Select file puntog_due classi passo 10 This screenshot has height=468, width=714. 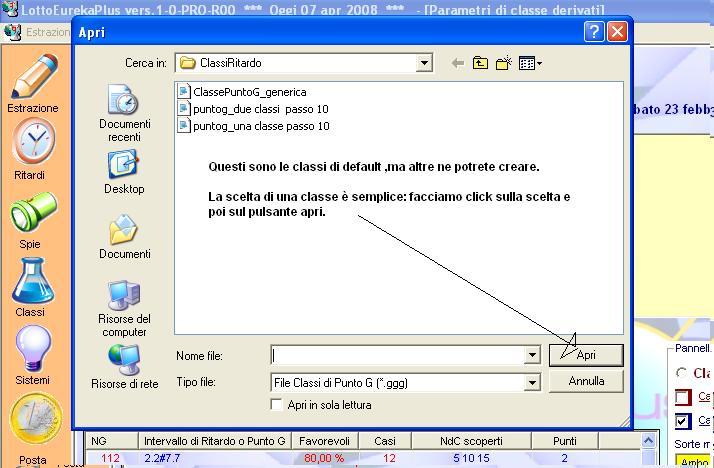coord(260,109)
